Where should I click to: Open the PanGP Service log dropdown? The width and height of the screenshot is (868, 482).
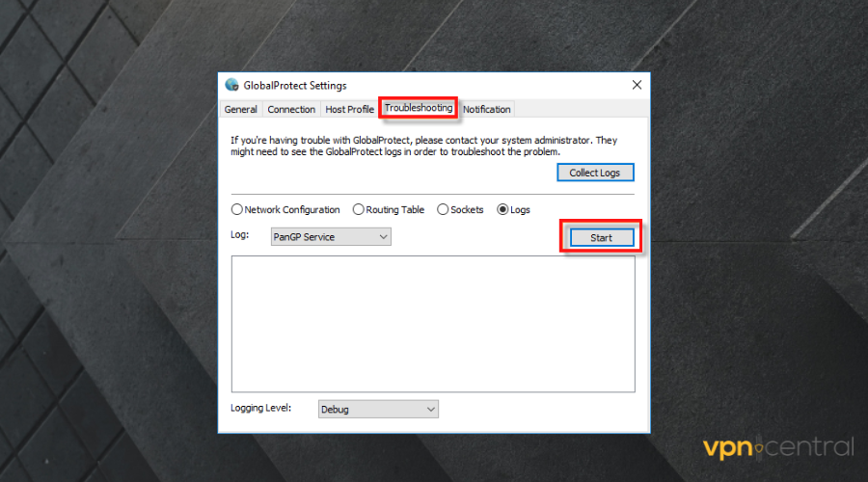(331, 237)
